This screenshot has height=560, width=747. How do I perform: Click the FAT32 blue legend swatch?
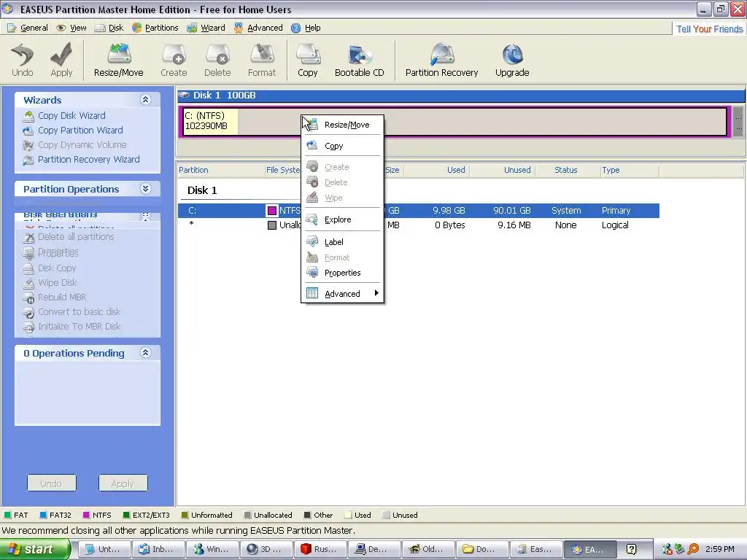pos(43,516)
